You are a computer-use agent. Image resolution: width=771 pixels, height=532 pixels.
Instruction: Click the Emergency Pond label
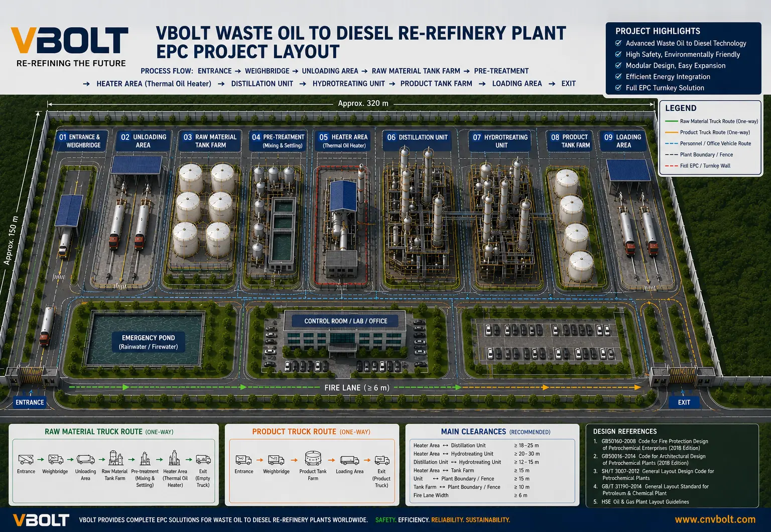[148, 342]
